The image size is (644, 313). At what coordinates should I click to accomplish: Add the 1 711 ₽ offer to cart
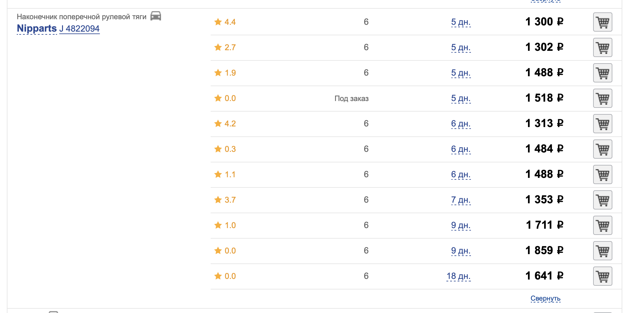(602, 225)
